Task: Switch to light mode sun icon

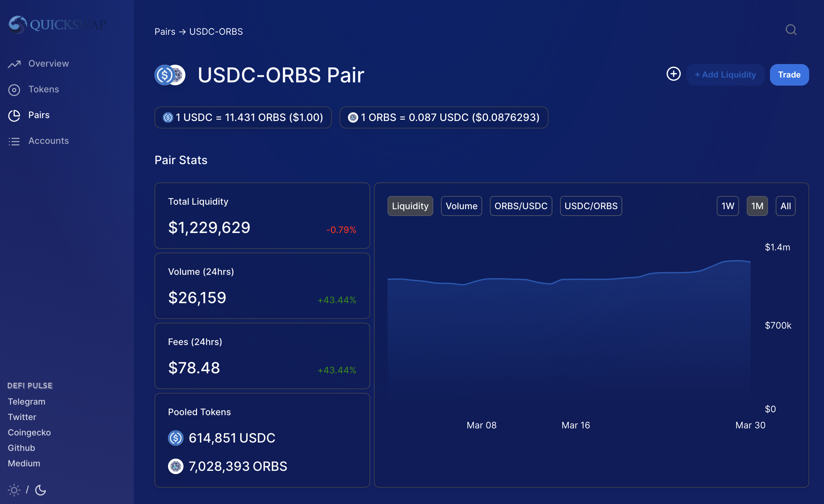Action: [x=14, y=490]
